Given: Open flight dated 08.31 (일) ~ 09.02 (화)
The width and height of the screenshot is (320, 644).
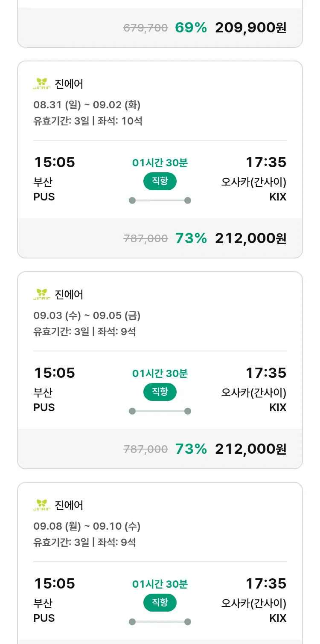Looking at the screenshot, I should click(x=87, y=104).
